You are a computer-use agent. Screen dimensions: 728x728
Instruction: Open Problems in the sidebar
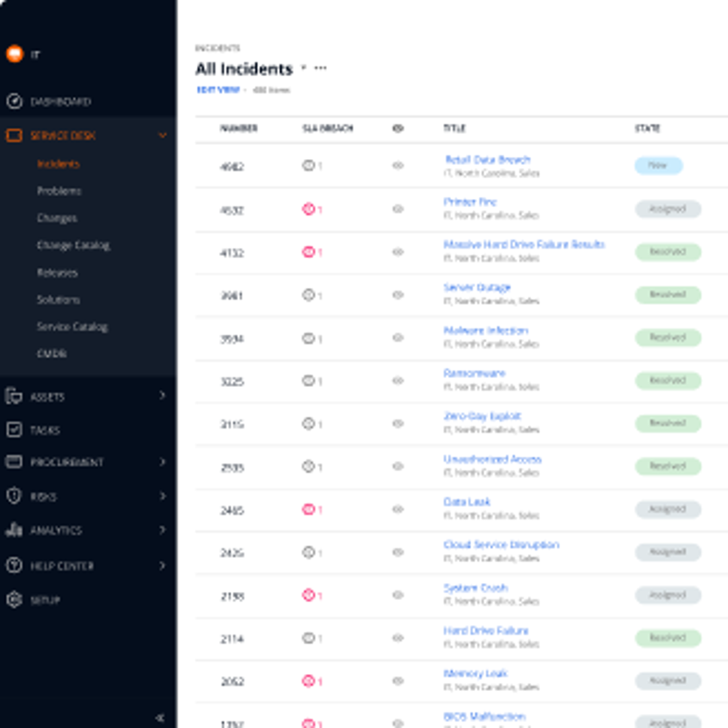pos(59,191)
